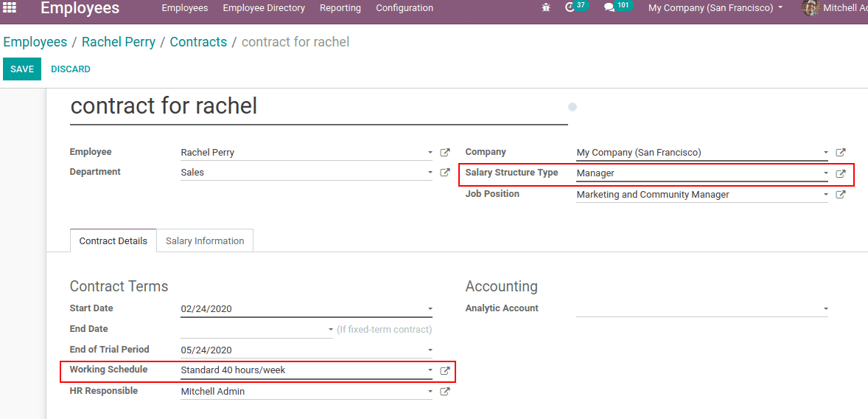Open the Employees top menu
This screenshot has width=868, height=419.
(185, 8)
